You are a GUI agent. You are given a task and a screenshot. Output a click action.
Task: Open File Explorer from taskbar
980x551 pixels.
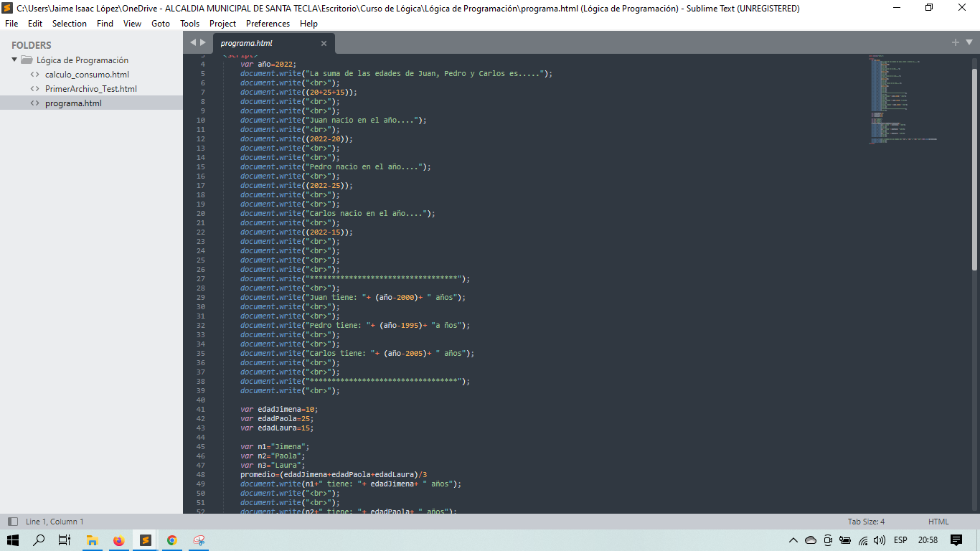click(x=92, y=540)
